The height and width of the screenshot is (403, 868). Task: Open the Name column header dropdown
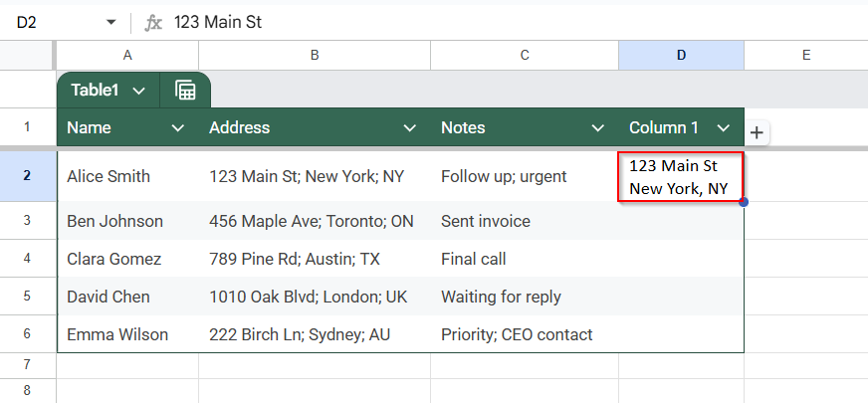[178, 128]
